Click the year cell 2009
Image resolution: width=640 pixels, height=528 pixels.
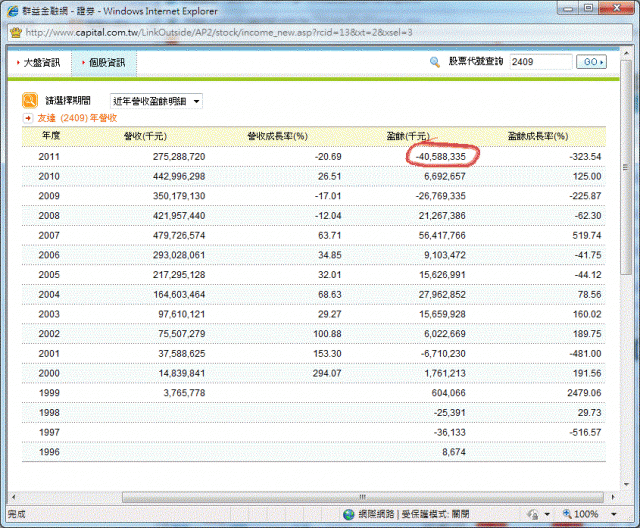click(x=49, y=196)
